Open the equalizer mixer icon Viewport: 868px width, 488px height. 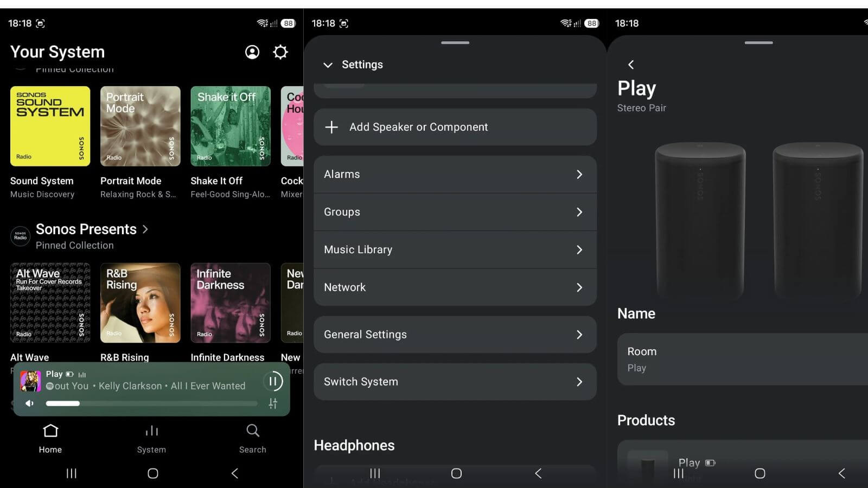(273, 403)
